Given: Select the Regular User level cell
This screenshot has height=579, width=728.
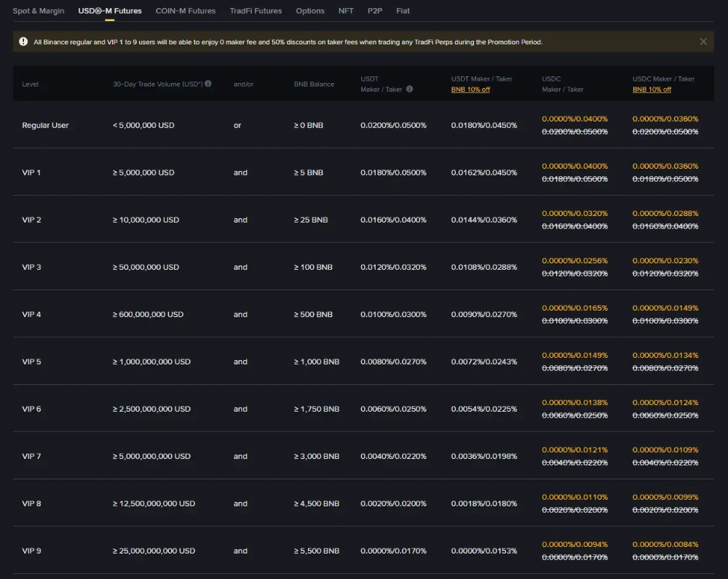Looking at the screenshot, I should (45, 125).
